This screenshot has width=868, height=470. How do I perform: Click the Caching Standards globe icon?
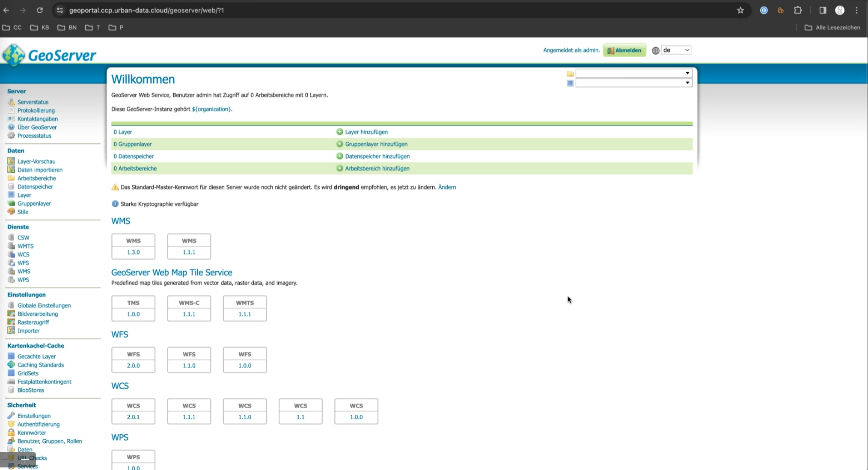[11, 365]
